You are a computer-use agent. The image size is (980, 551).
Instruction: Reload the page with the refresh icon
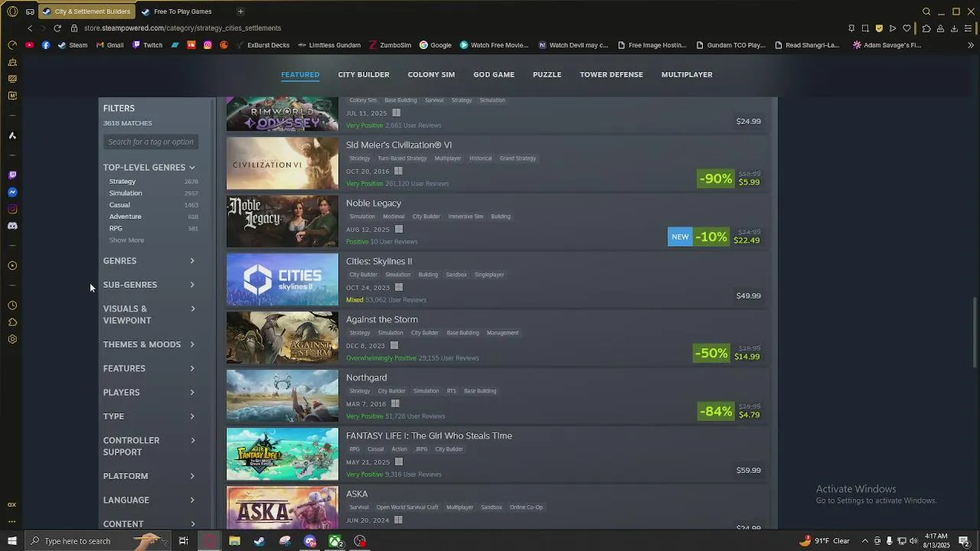(57, 28)
